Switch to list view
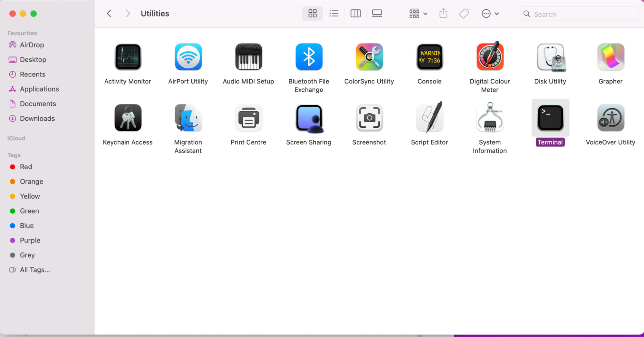 [x=334, y=13]
